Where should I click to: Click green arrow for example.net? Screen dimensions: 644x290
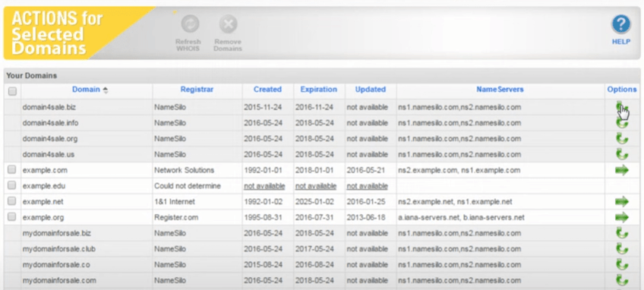pos(622,202)
